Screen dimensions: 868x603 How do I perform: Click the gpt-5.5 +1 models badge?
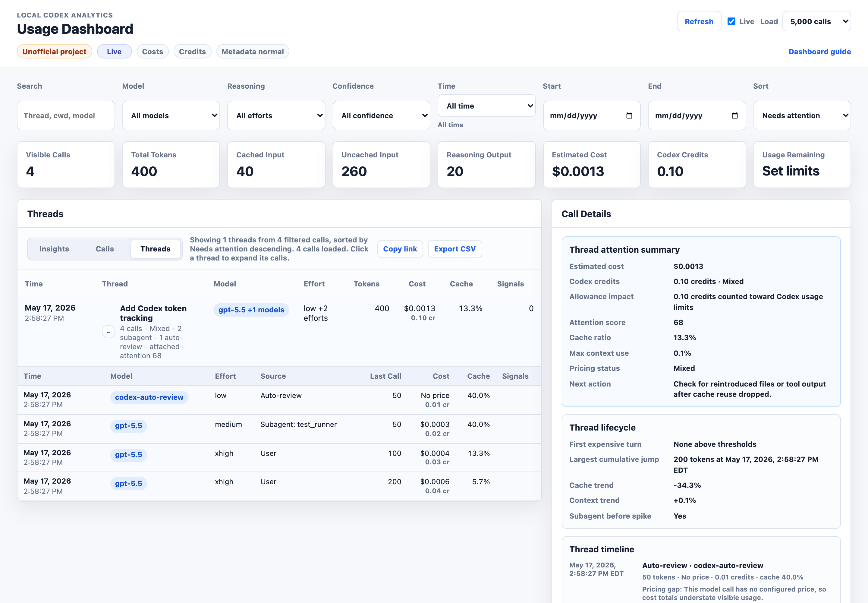point(251,310)
